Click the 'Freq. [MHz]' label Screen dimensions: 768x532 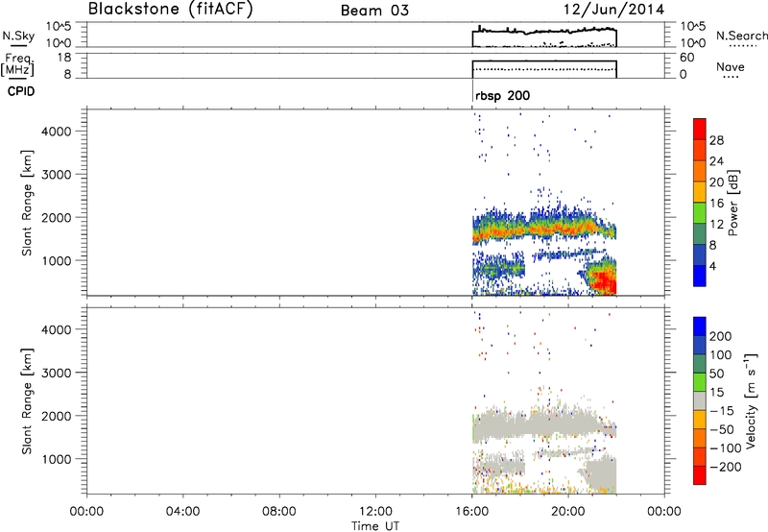coord(17,64)
